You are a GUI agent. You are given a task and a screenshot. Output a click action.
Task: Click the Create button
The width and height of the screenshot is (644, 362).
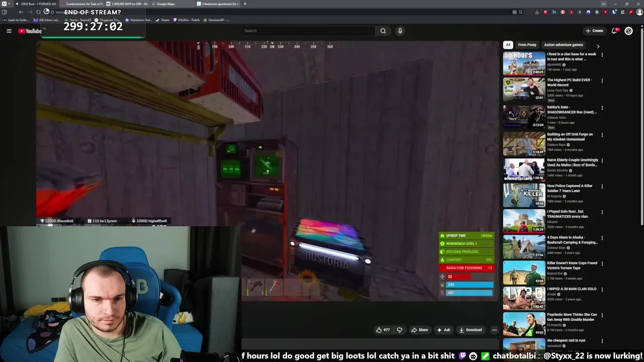pyautogui.click(x=594, y=31)
